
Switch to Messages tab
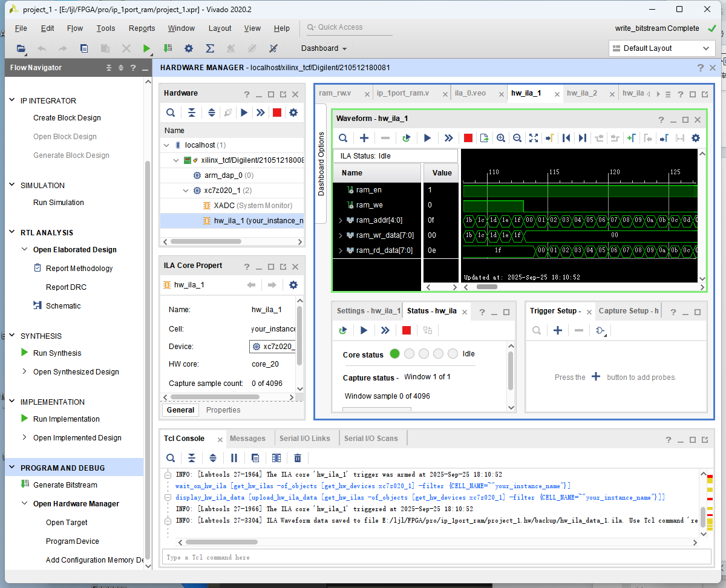[247, 438]
